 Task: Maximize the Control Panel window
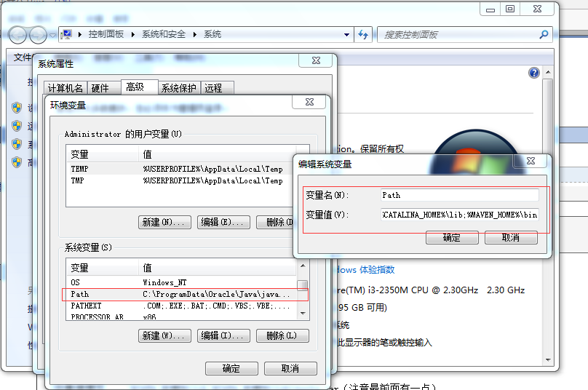point(510,9)
